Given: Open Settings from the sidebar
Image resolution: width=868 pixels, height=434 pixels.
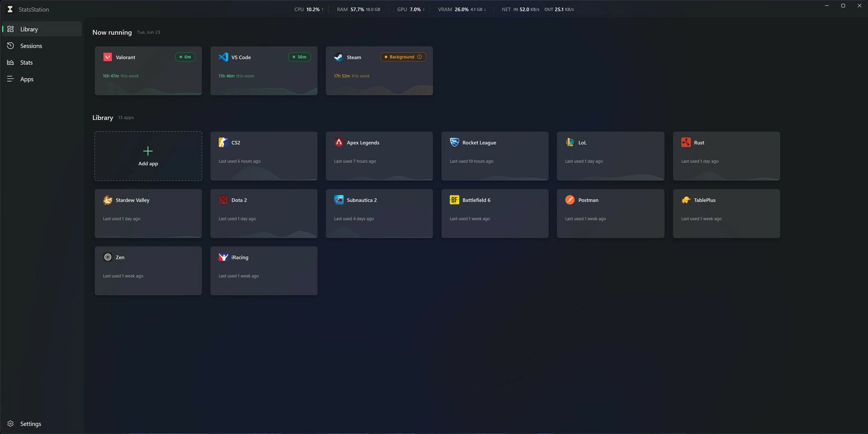Looking at the screenshot, I should [x=42, y=424].
